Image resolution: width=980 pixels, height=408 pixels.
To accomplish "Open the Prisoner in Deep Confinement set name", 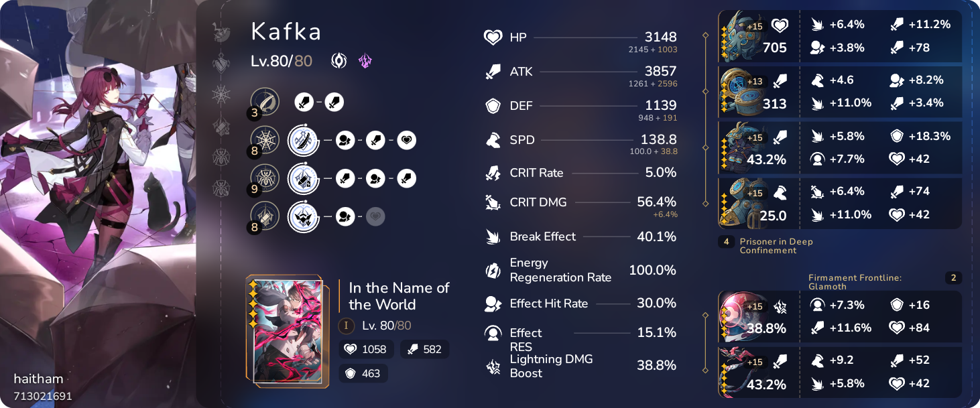I will (778, 246).
